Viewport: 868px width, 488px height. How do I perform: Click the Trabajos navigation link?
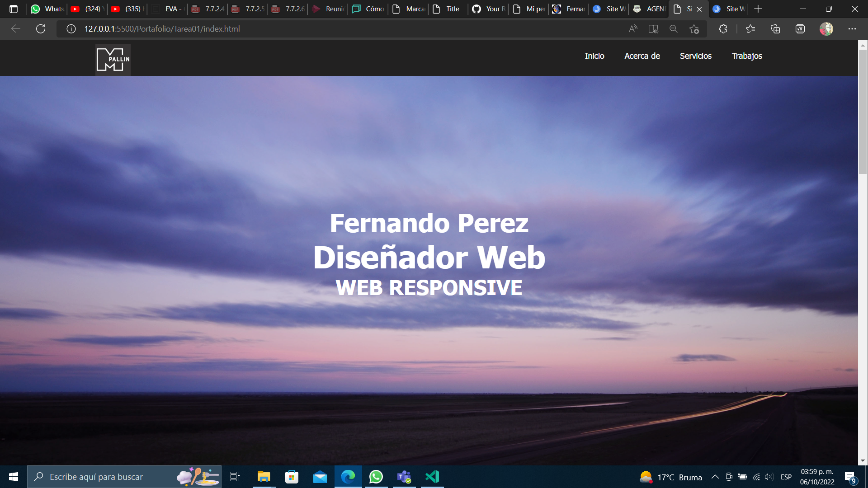click(747, 56)
